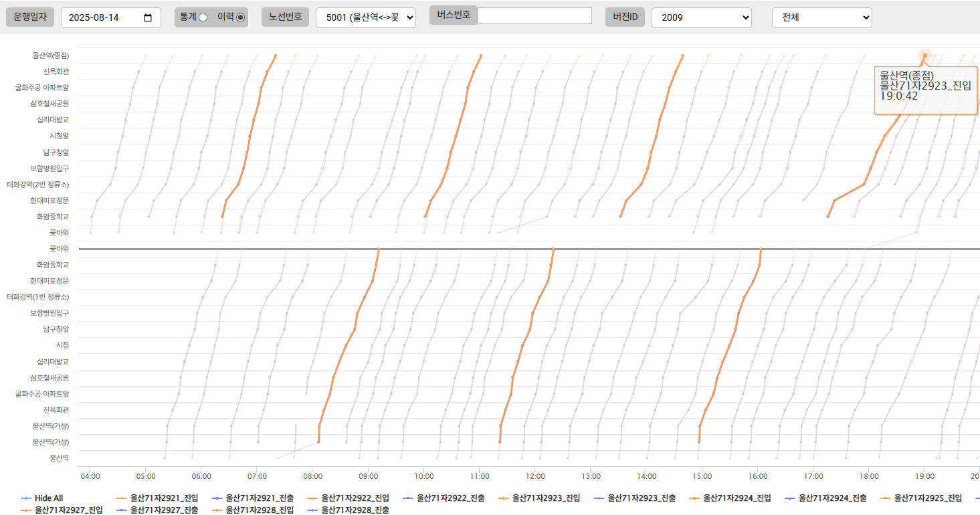This screenshot has width=980, height=515.
Task: Click the 버전ID label button
Action: (625, 17)
